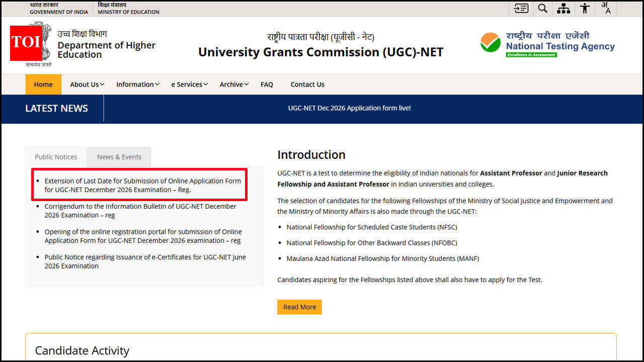
Task: Expand the e Services dropdown menu
Action: (x=189, y=84)
